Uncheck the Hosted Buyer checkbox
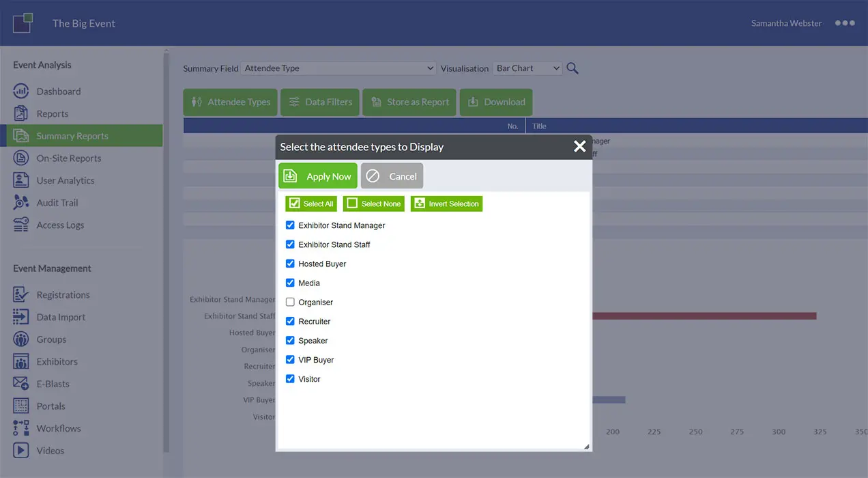This screenshot has height=478, width=868. [290, 264]
